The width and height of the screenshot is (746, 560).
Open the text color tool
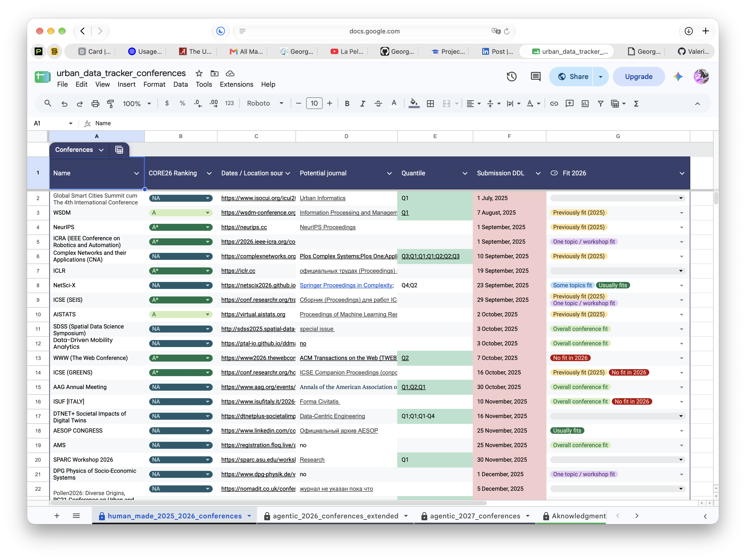[x=394, y=103]
